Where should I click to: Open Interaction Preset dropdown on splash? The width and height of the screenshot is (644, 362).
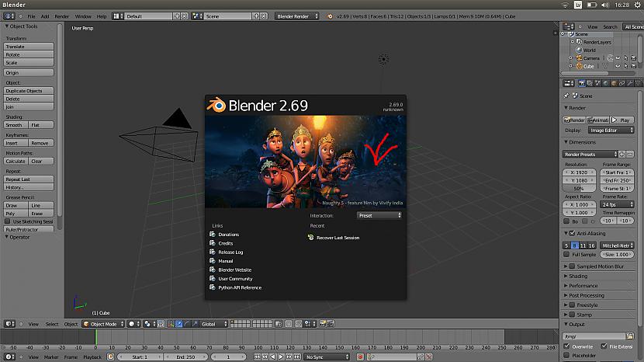point(379,215)
